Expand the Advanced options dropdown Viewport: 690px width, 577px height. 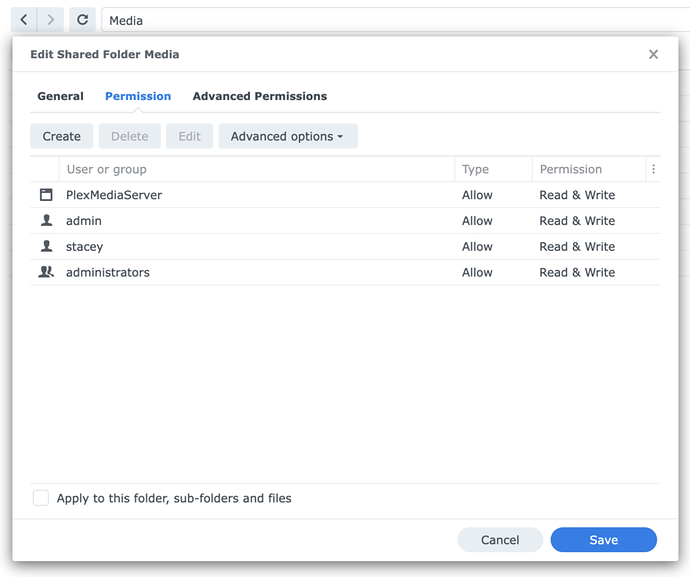pos(287,136)
